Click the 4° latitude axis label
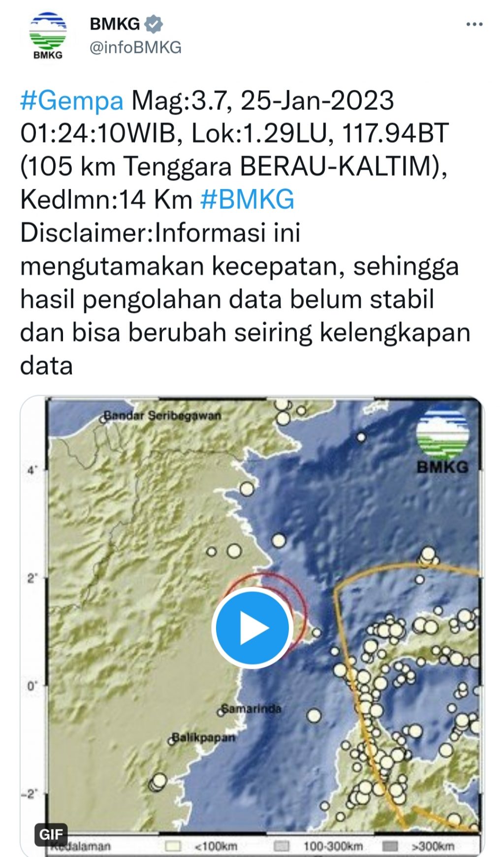Viewport: 504px width, 857px height. [x=32, y=470]
